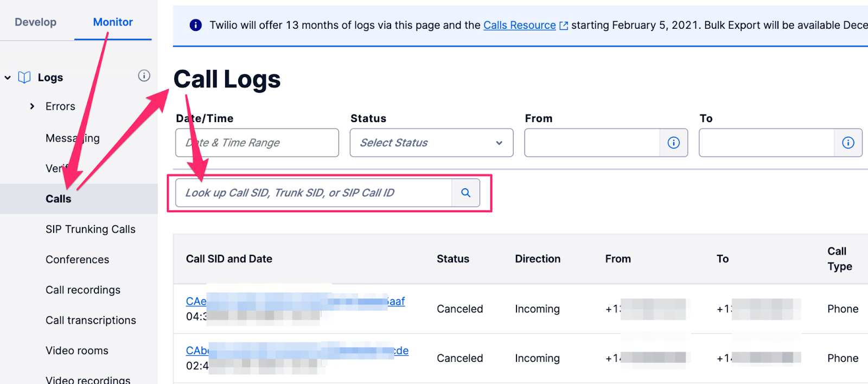Go to SIP Trunking Calls

[91, 229]
